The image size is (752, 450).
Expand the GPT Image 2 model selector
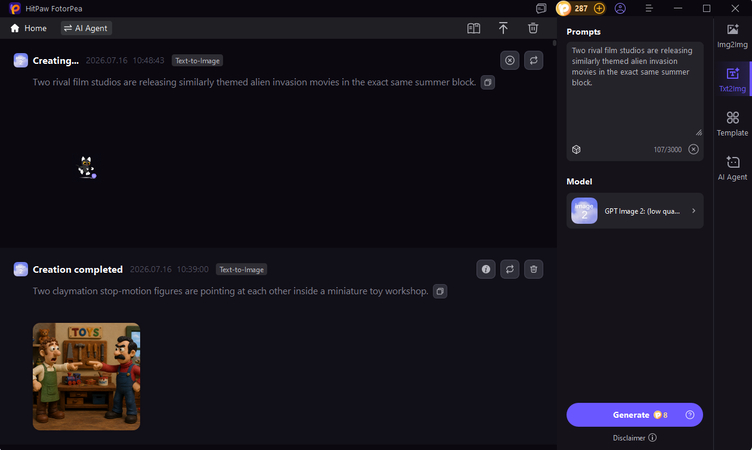click(x=634, y=211)
